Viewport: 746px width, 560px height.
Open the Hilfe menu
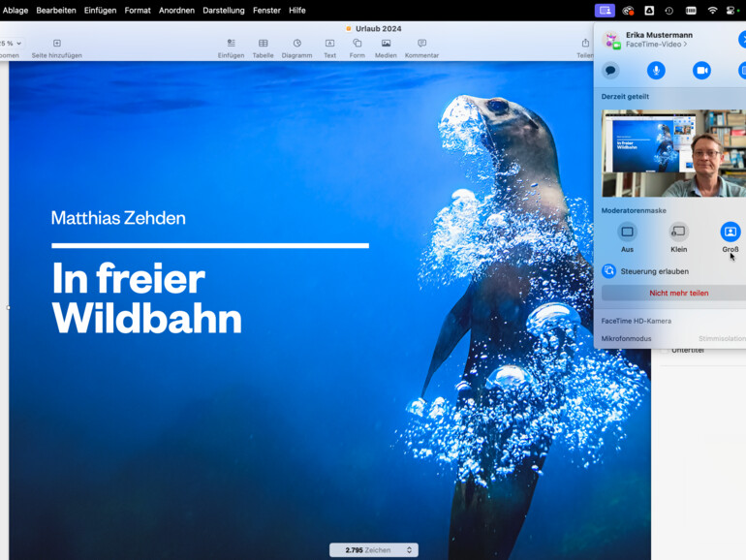(x=296, y=10)
